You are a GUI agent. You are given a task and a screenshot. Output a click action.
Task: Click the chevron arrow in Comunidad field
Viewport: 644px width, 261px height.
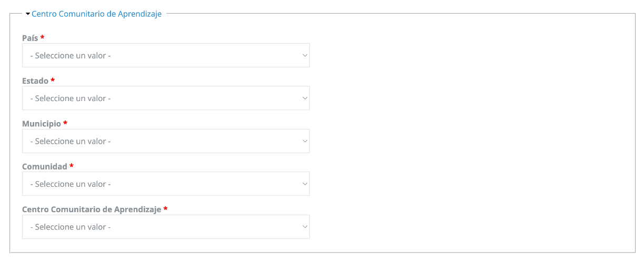pyautogui.click(x=305, y=184)
